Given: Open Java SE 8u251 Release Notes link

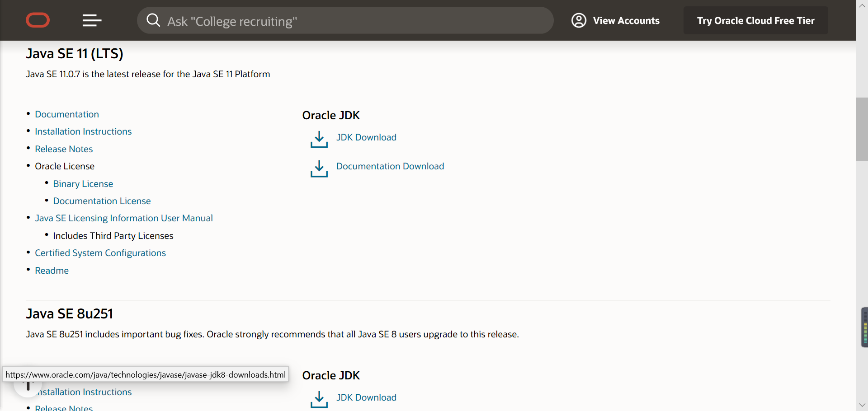Looking at the screenshot, I should coord(64,408).
